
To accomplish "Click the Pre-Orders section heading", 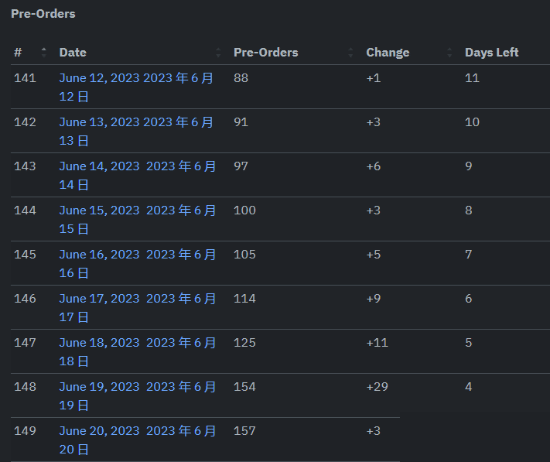I will click(43, 14).
